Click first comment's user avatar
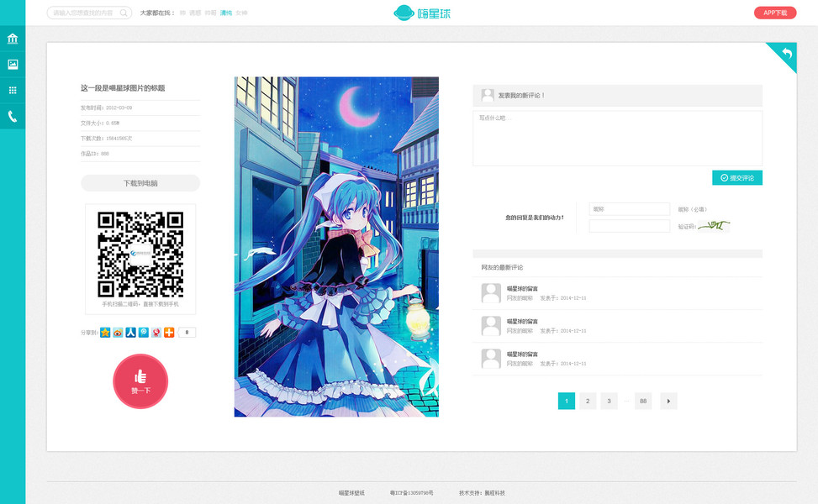This screenshot has width=818, height=504. click(491, 293)
